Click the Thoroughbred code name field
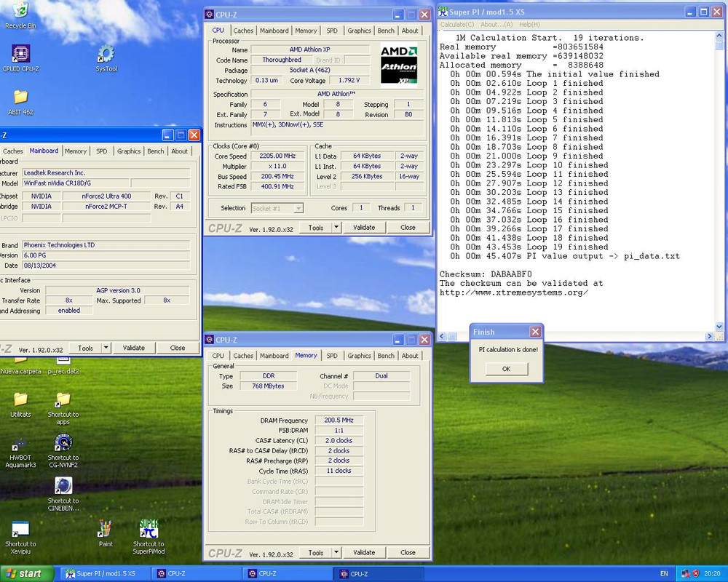728x582 pixels. 281,60
